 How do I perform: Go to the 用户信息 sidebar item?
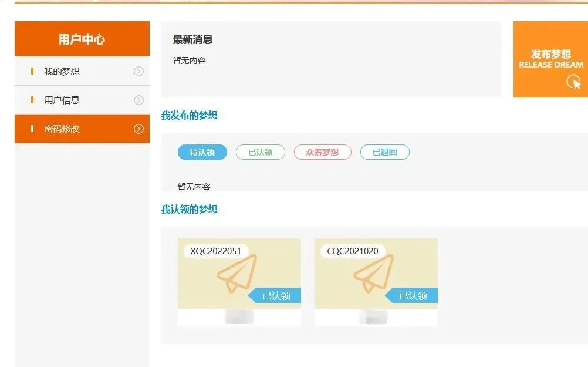click(62, 100)
